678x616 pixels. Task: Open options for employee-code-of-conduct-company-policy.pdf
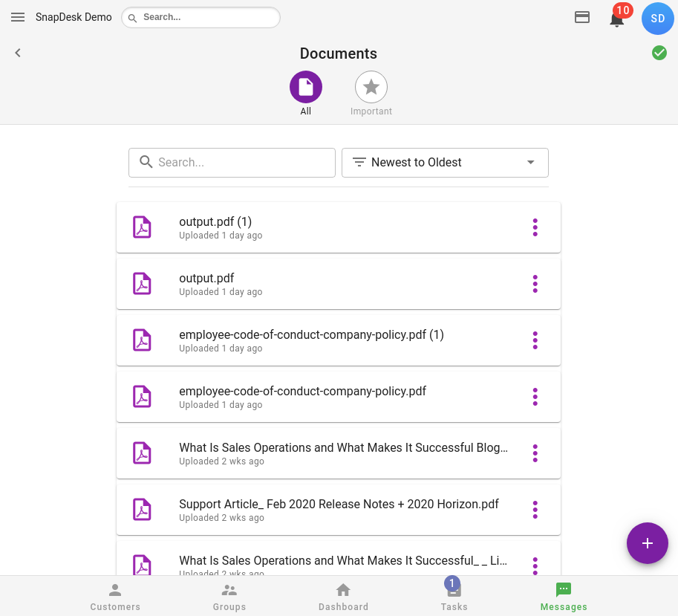point(535,397)
